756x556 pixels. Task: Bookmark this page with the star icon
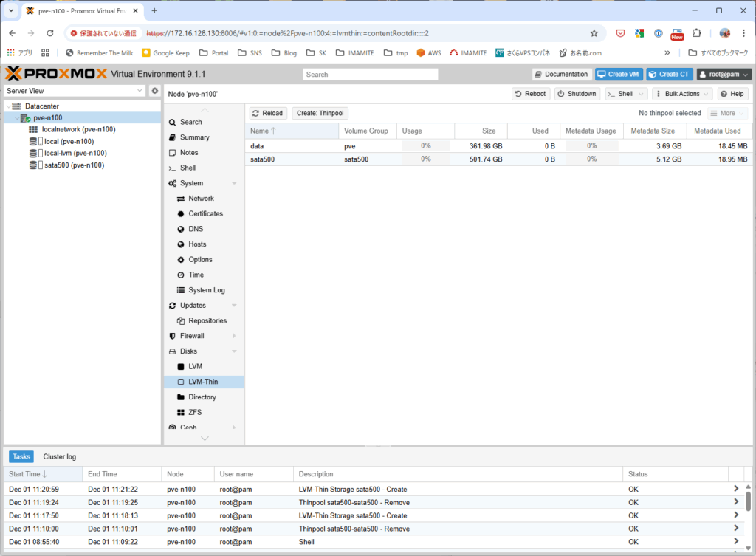click(594, 33)
